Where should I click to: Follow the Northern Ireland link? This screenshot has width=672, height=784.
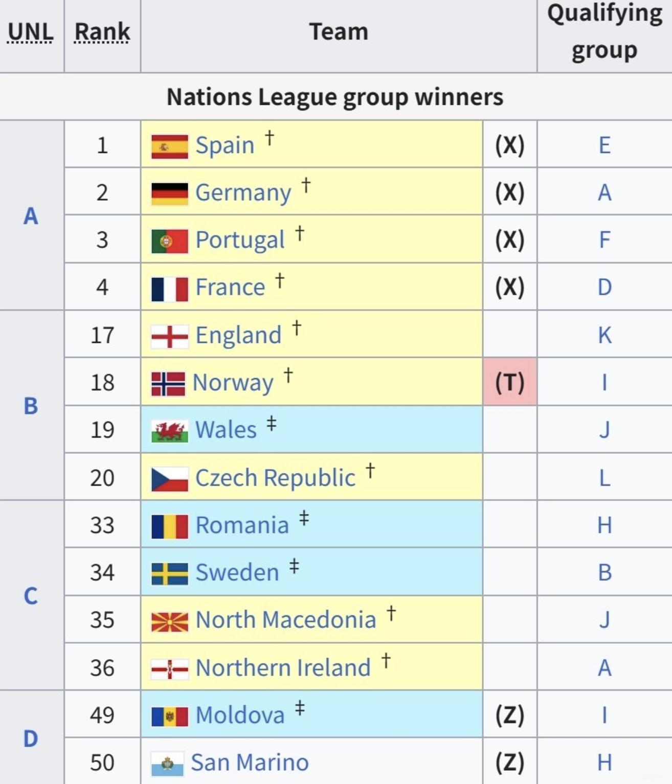click(x=283, y=668)
